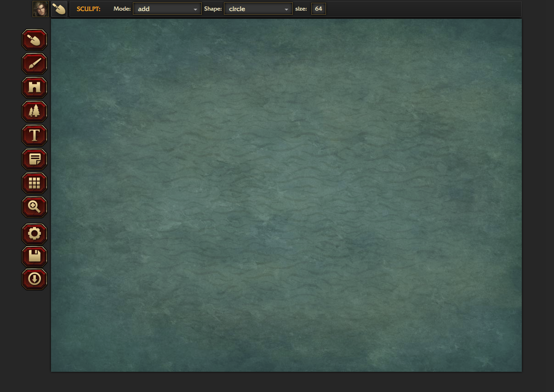Click the 'Shape:' label text
The image size is (554, 392).
pyautogui.click(x=213, y=9)
